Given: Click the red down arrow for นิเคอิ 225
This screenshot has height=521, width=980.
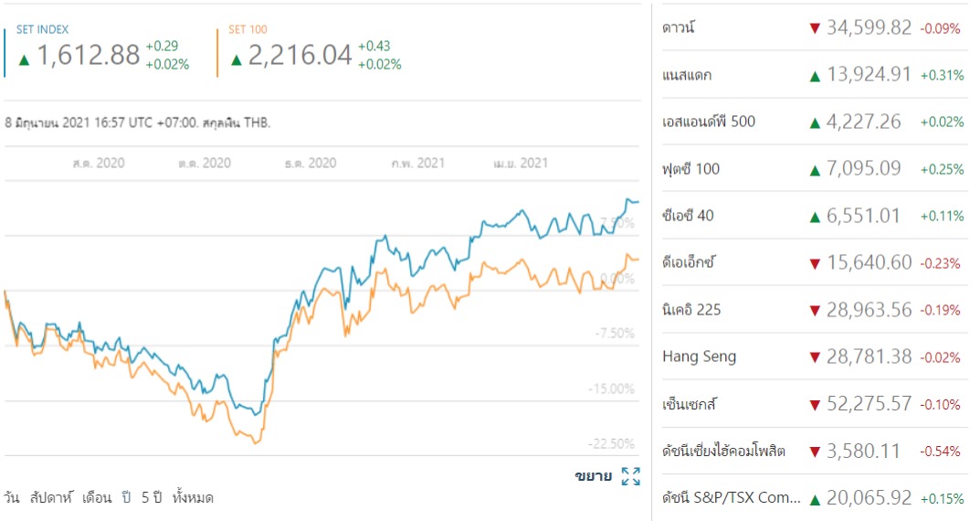Looking at the screenshot, I should pos(815,310).
